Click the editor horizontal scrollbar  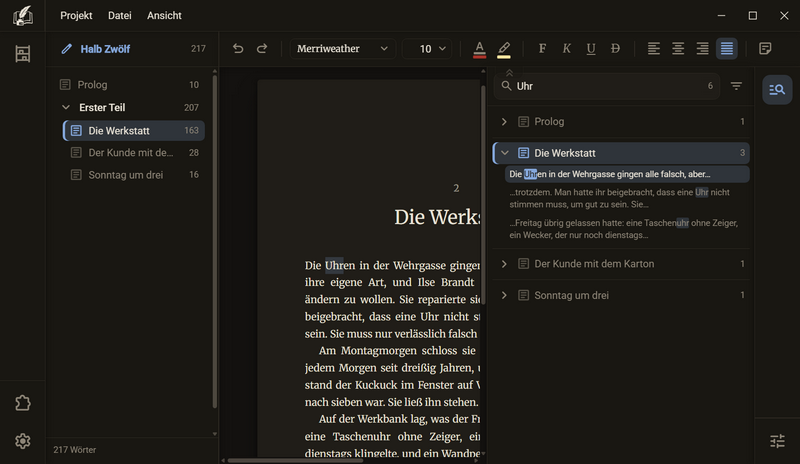295,460
